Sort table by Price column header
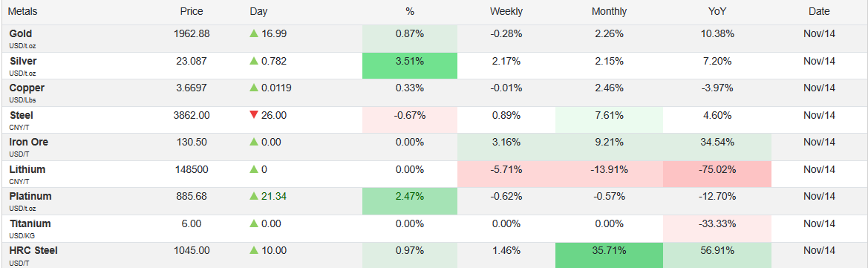Viewport: 868px width, 268px height. (x=192, y=12)
